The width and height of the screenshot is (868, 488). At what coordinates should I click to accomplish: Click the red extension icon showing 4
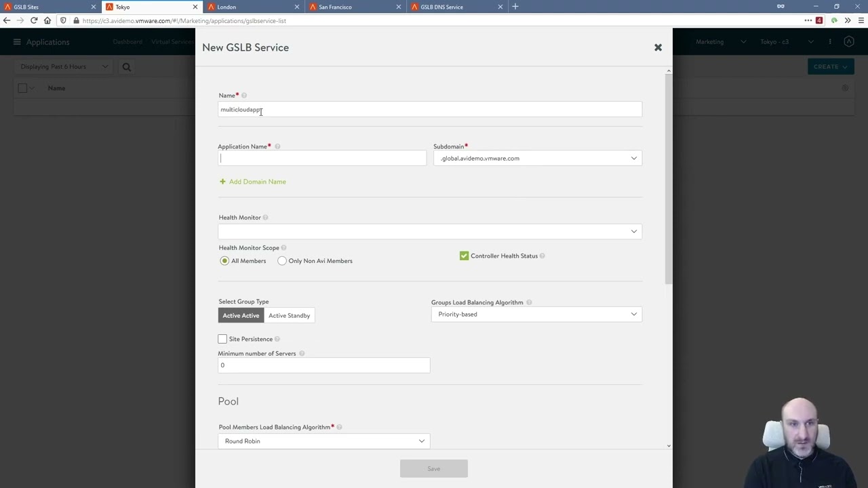click(819, 20)
